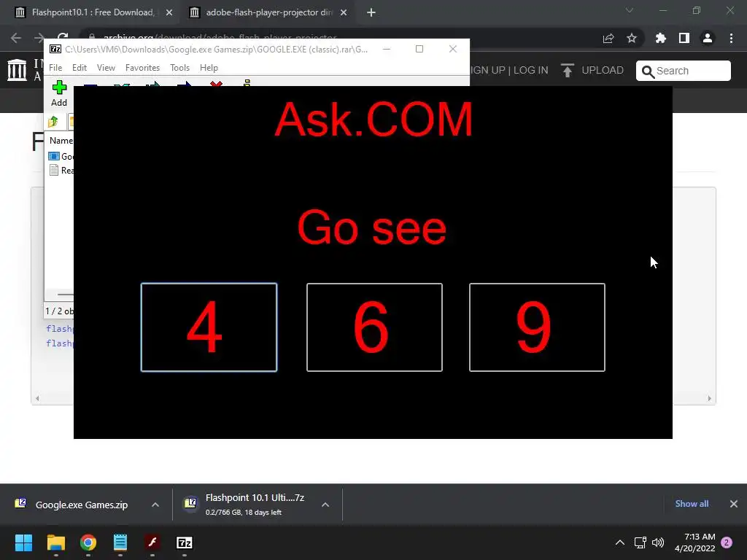Click the browser Back arrow
The width and height of the screenshot is (747, 560).
[x=16, y=38]
